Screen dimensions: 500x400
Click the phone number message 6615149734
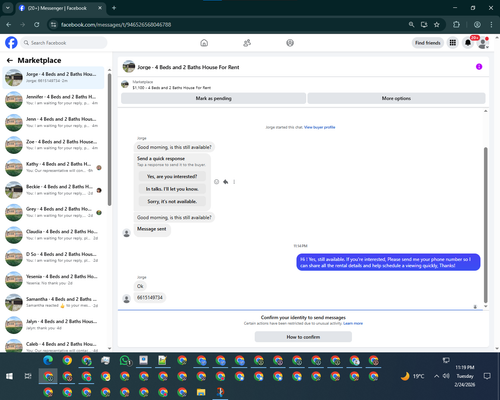coord(150,297)
